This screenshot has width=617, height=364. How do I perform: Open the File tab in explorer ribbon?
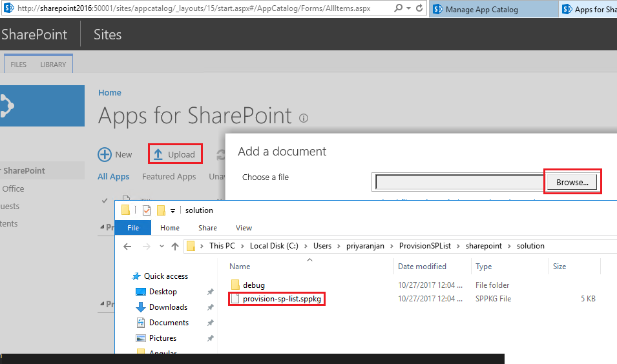tap(133, 228)
